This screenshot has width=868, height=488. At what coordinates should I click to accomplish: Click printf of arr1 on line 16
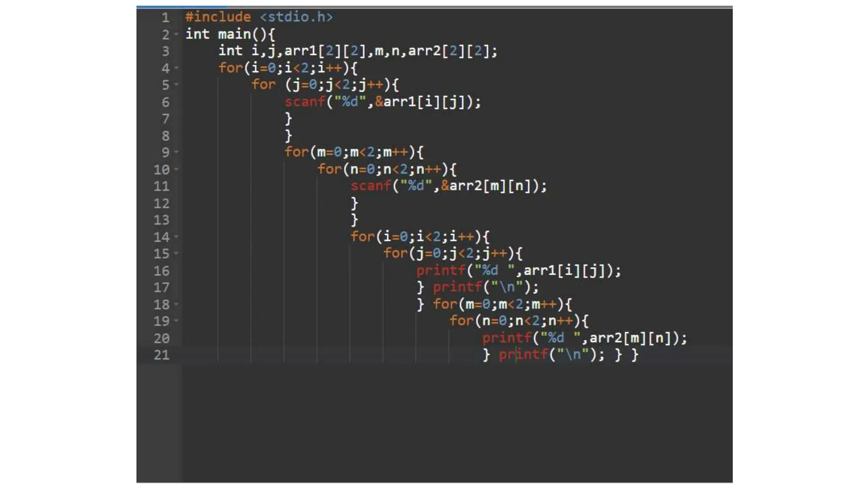point(441,270)
